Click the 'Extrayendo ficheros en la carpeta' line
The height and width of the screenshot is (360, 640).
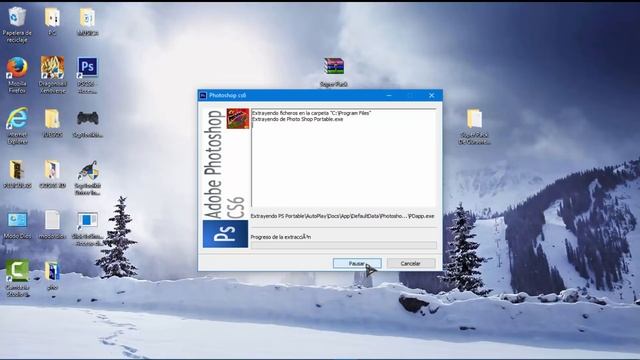[311, 113]
